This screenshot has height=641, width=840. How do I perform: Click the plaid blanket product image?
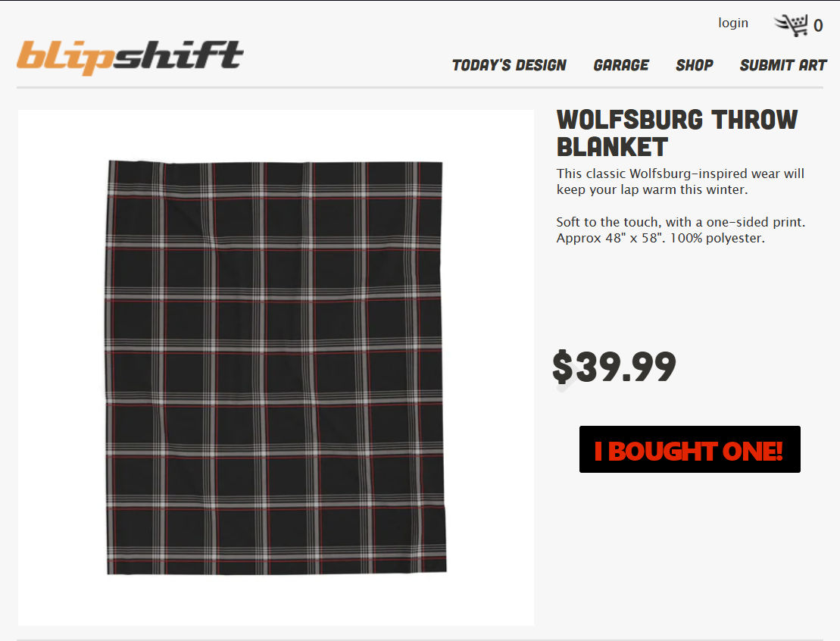[x=276, y=367]
